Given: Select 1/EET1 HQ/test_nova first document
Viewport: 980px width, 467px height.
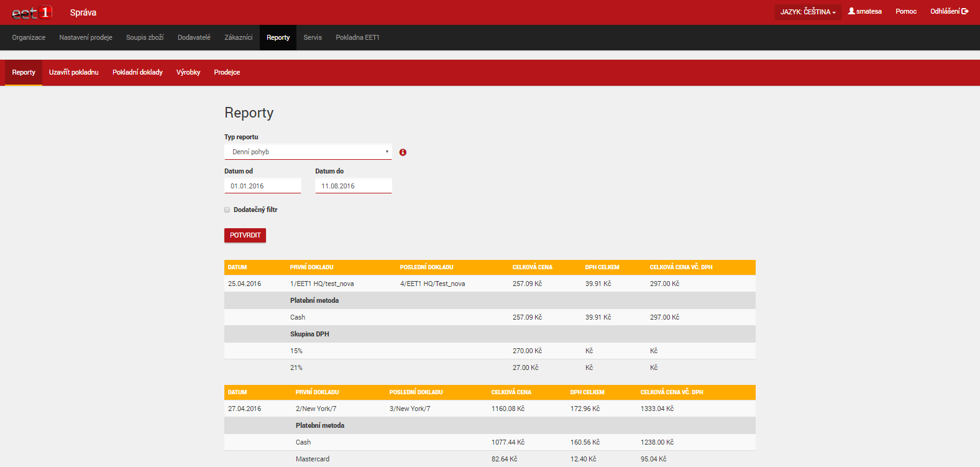Looking at the screenshot, I should pos(322,284).
